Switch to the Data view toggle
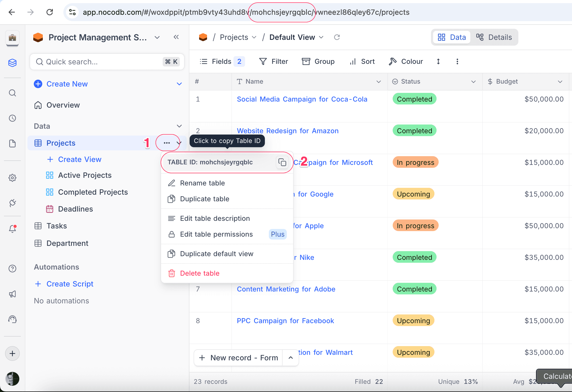This screenshot has height=392, width=572. point(452,37)
